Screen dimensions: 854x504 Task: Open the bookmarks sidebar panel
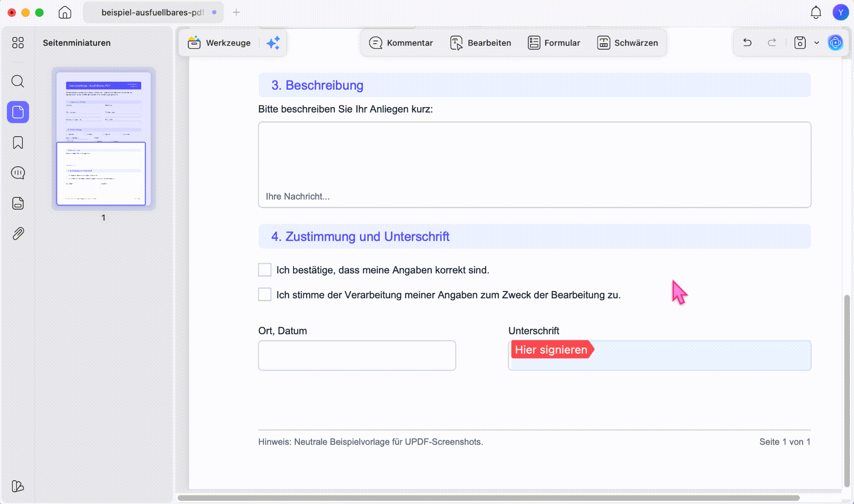coord(18,143)
